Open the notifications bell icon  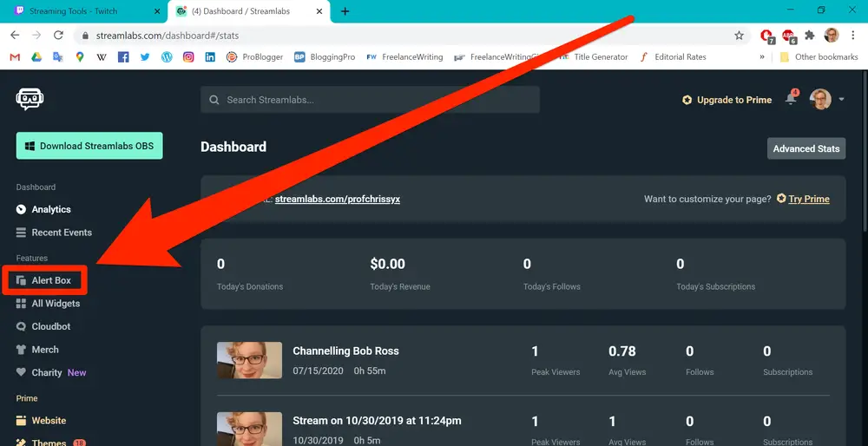click(791, 99)
